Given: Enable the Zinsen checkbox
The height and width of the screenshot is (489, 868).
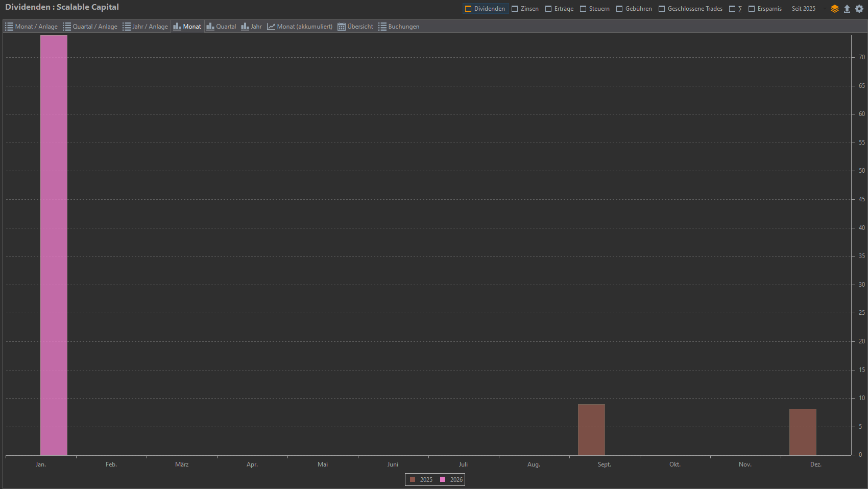Looking at the screenshot, I should pyautogui.click(x=515, y=9).
